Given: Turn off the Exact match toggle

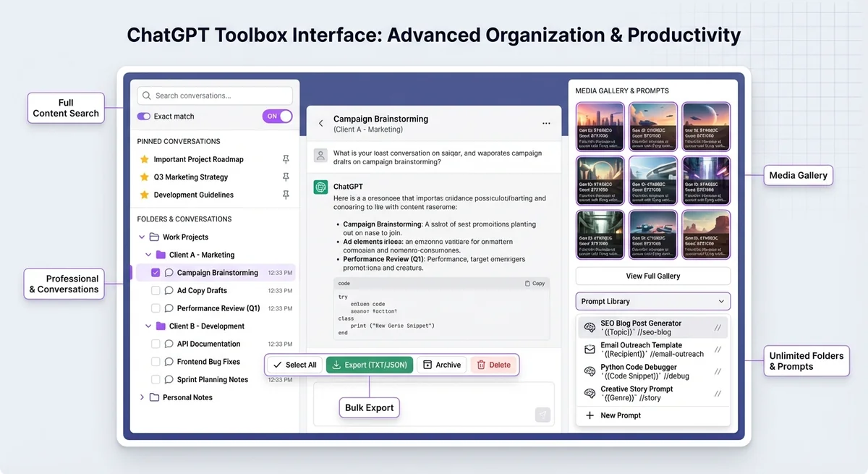Looking at the screenshot, I should click(277, 116).
